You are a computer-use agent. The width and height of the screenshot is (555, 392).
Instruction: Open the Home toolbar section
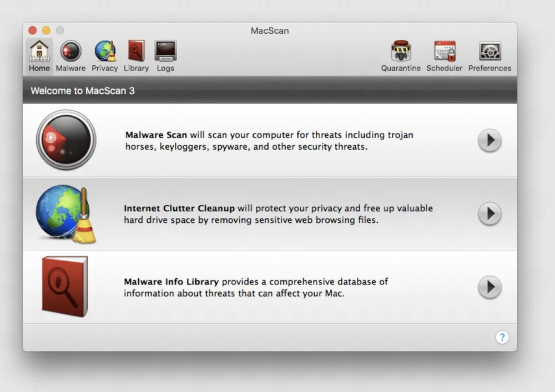pos(39,56)
